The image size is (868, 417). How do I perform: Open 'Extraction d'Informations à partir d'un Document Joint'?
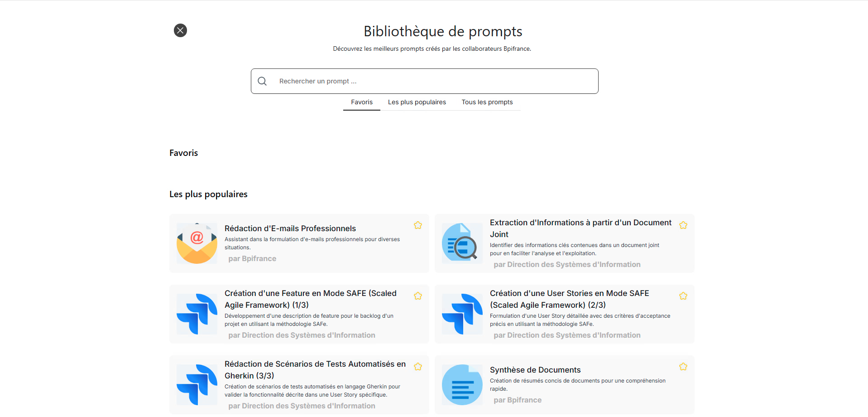580,228
